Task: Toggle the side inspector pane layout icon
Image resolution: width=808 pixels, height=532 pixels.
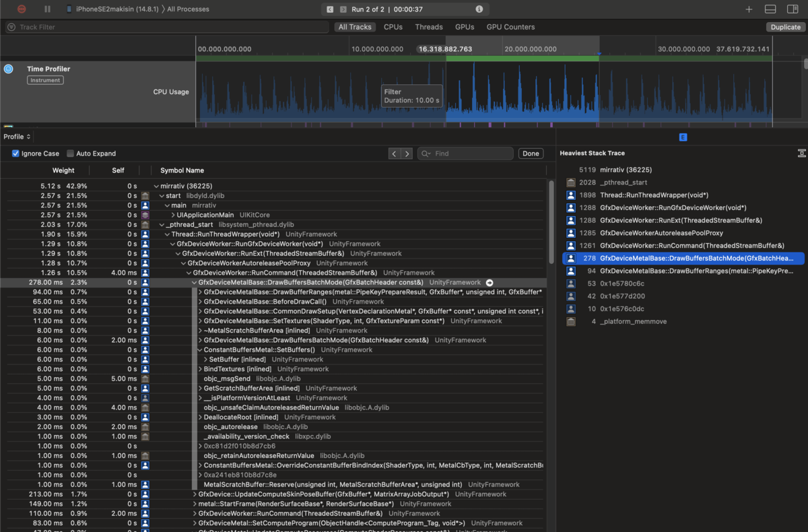Action: 793,9
